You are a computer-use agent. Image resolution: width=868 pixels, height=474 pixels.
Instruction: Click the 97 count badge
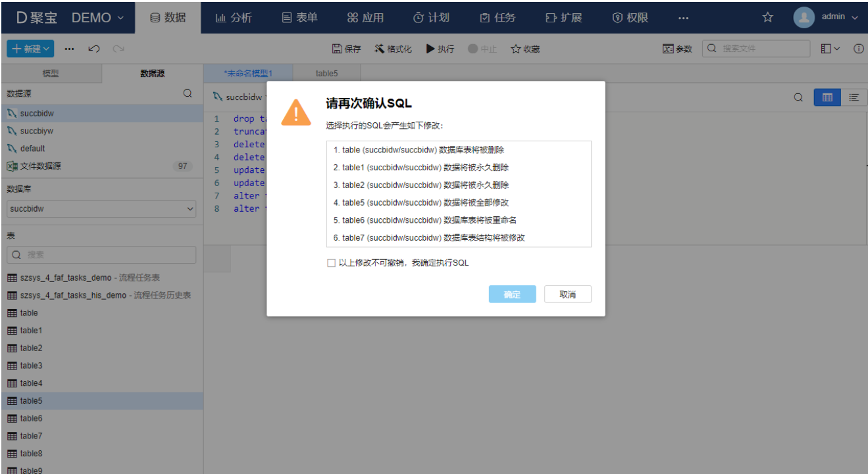pyautogui.click(x=183, y=166)
